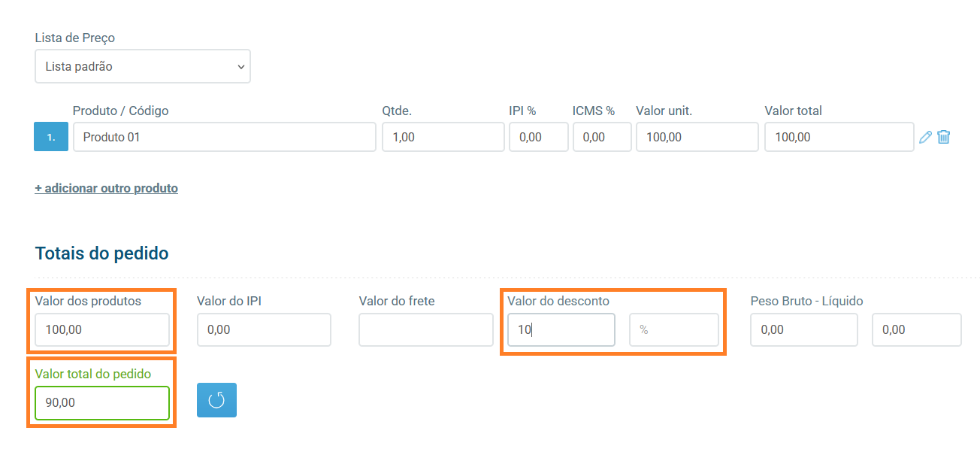Viewport: 980px width, 455px height.
Task: Delete Produto 01 with the trash icon
Action: click(944, 137)
